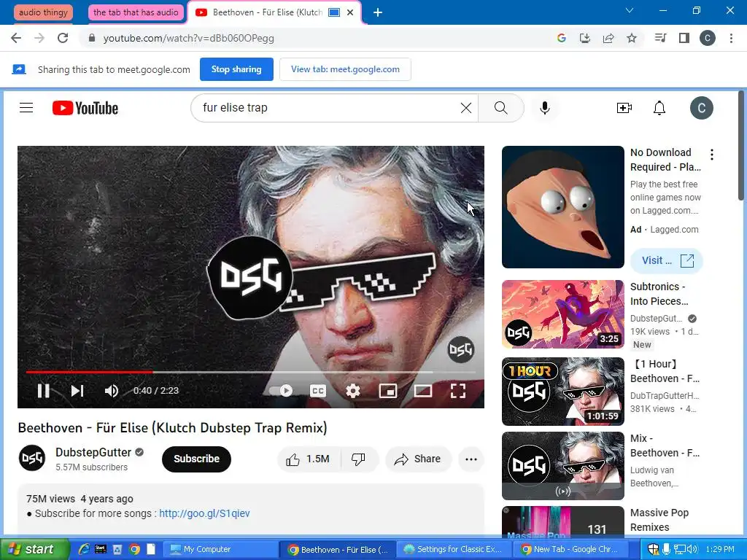The image size is (747, 560).
Task: Open the Windows start button
Action: pyautogui.click(x=34, y=549)
